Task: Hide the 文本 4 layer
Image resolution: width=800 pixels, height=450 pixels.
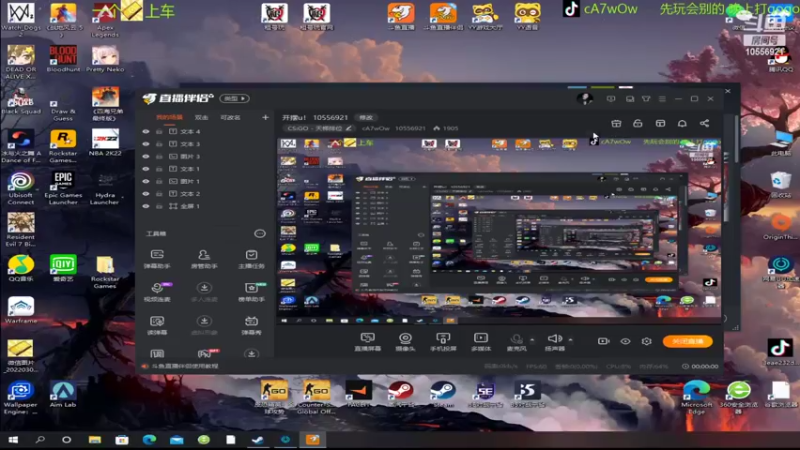Action: click(146, 132)
